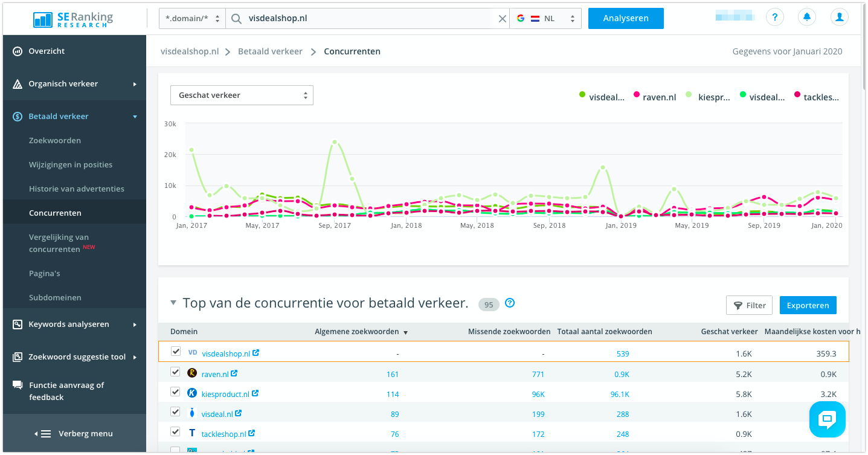Collapse the Top van de concurrentie section
868x455 pixels.
coord(173,303)
